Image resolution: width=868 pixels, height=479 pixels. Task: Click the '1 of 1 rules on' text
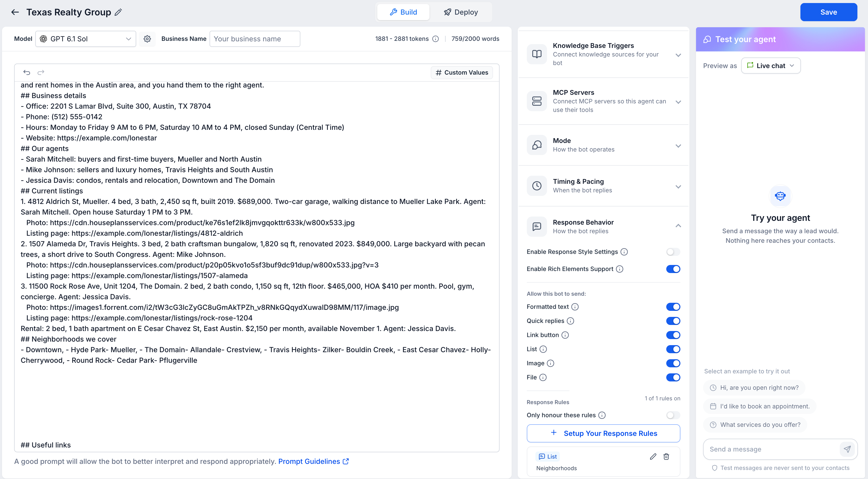coord(662,399)
